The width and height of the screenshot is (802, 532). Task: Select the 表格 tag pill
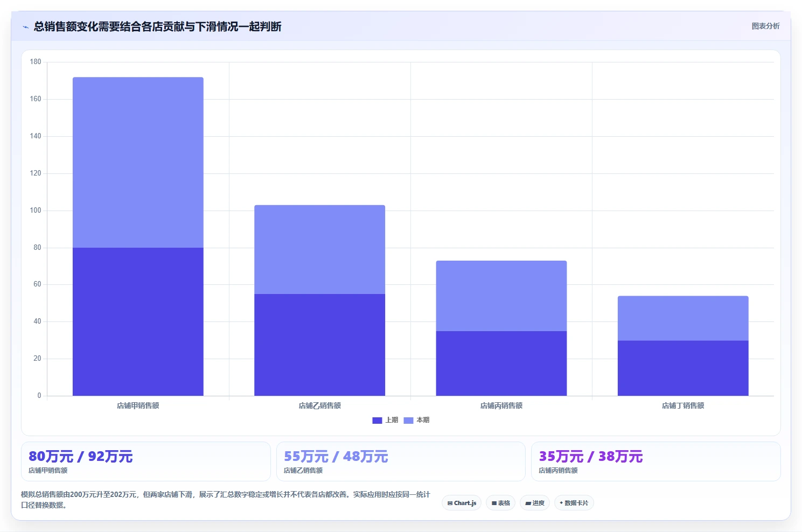[500, 503]
